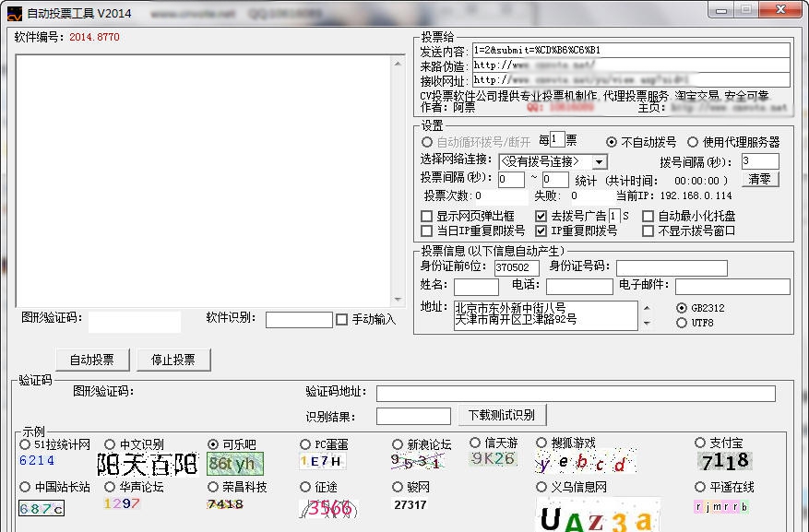
Task: Check the 手动输入 option
Action: pyautogui.click(x=339, y=319)
